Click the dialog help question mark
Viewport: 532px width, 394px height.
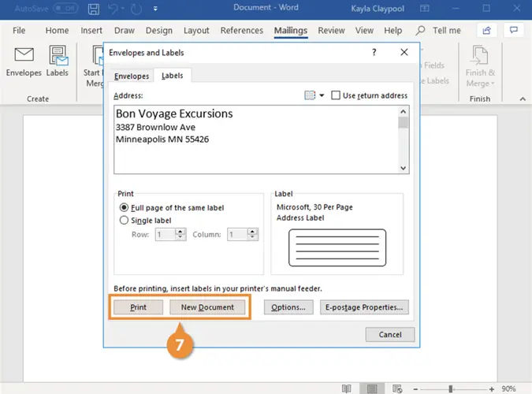point(374,52)
